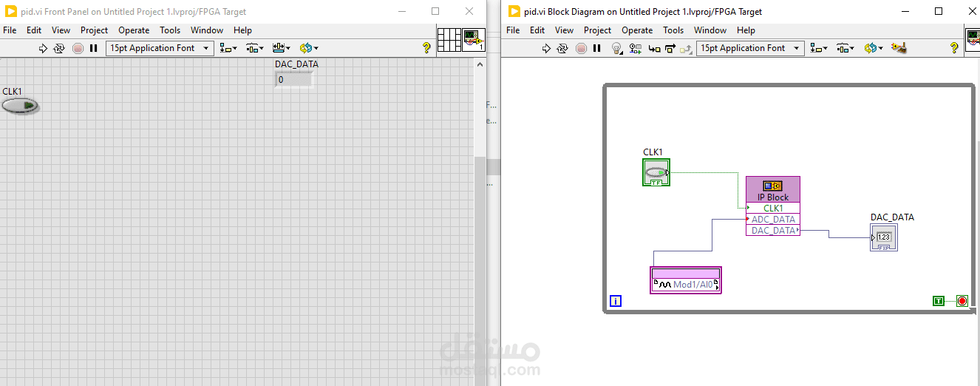Open Edit menu in Block Diagram window

pos(537,30)
